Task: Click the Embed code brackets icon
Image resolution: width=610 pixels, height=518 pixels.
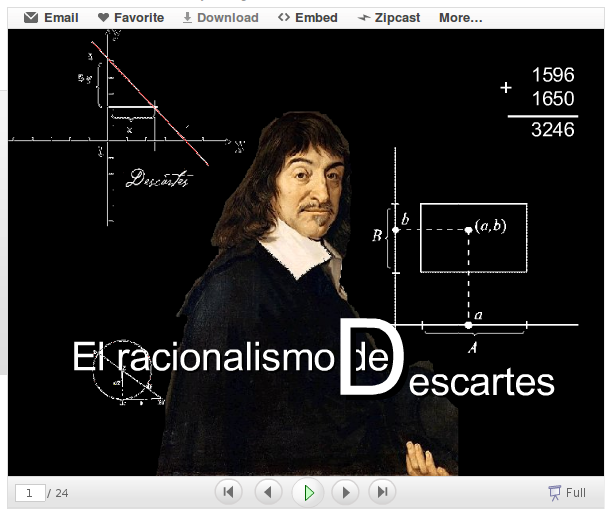Action: coord(284,18)
